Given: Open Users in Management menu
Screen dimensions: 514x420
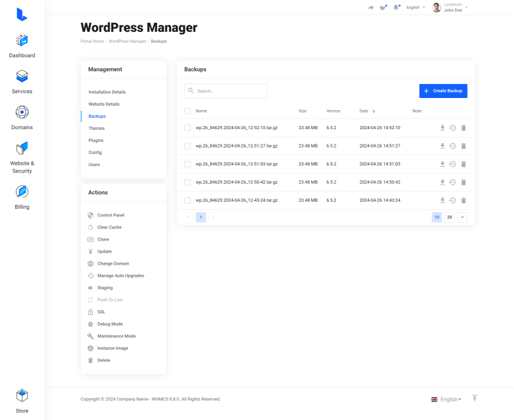Looking at the screenshot, I should point(94,165).
